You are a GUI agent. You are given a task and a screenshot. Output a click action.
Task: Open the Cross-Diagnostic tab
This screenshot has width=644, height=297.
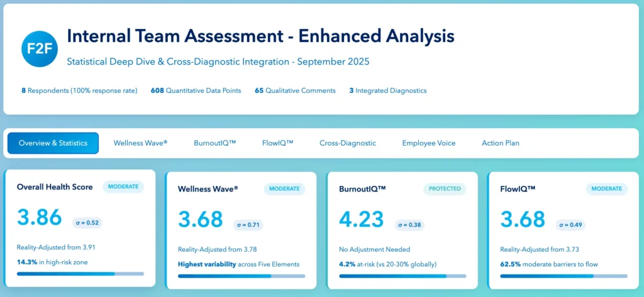tap(347, 143)
